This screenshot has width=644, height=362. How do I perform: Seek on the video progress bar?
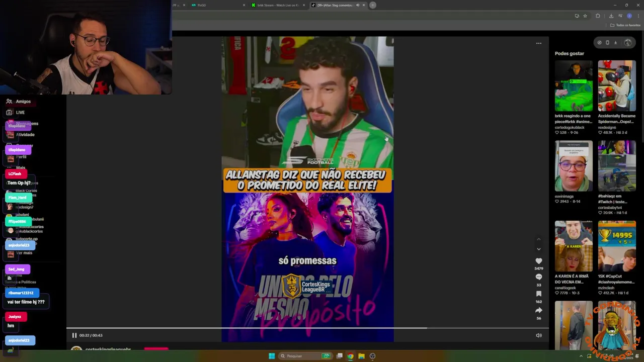(x=307, y=328)
